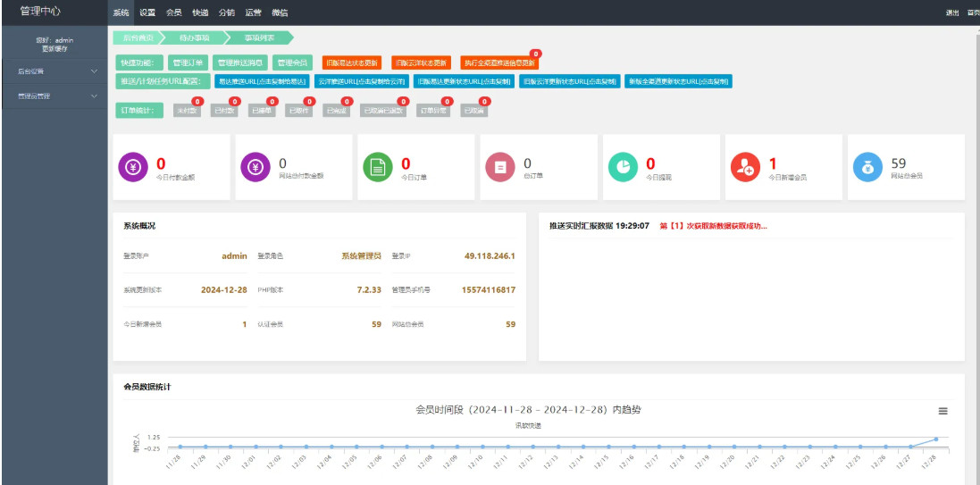Open the chart hamburger menu icon
The image size is (980, 485).
point(942,411)
